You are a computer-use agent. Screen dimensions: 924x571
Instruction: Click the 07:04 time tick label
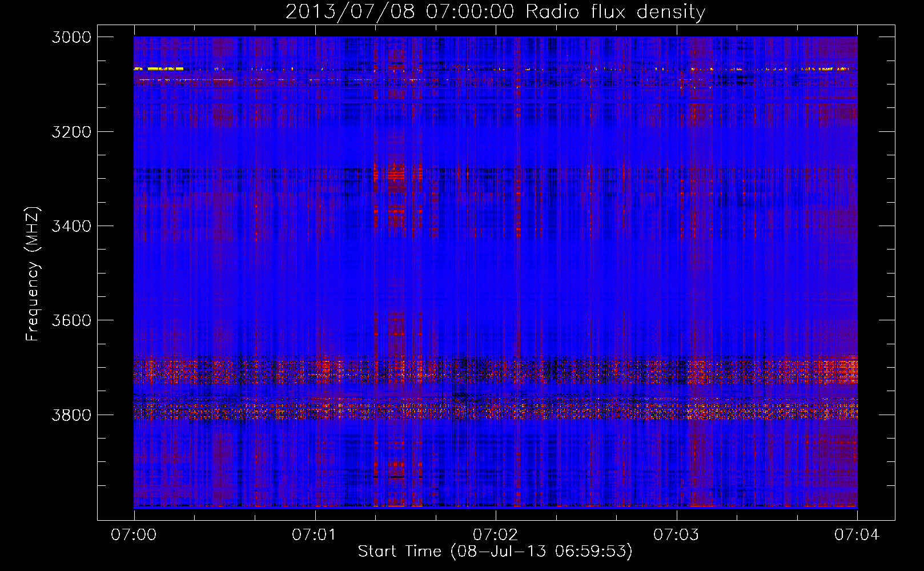pos(857,534)
